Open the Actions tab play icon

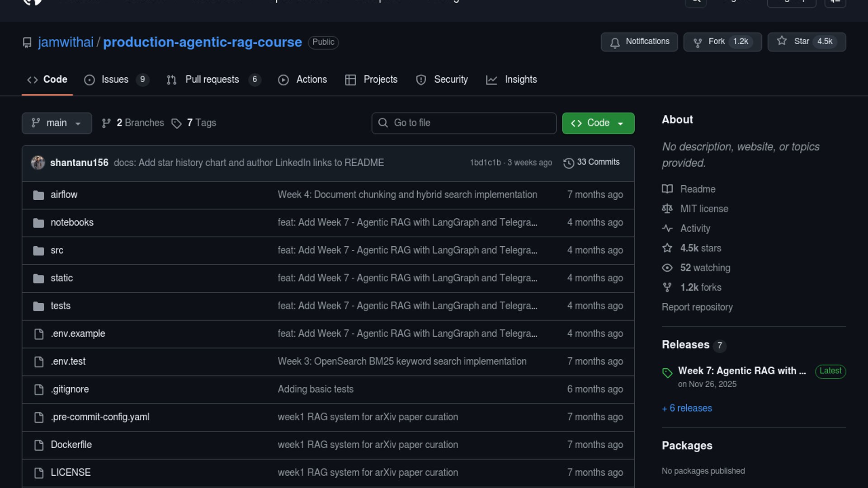283,80
